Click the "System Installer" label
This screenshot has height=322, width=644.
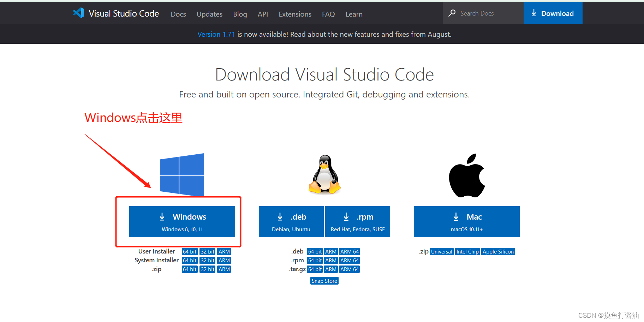[x=157, y=260]
